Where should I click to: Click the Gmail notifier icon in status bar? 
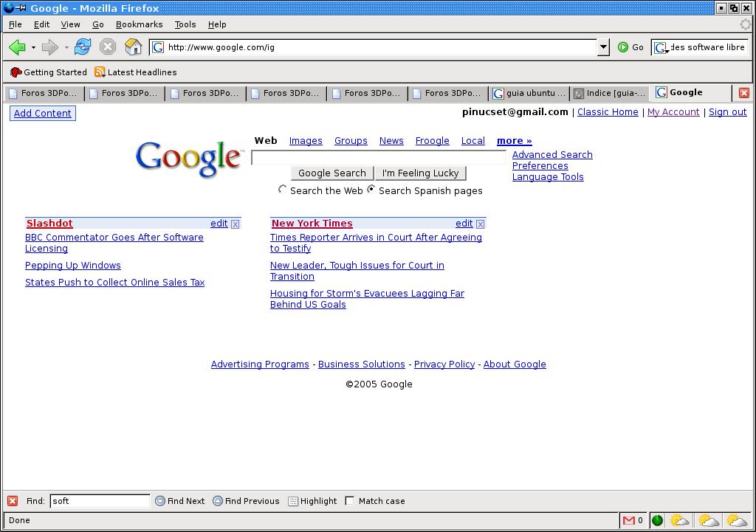[629, 520]
